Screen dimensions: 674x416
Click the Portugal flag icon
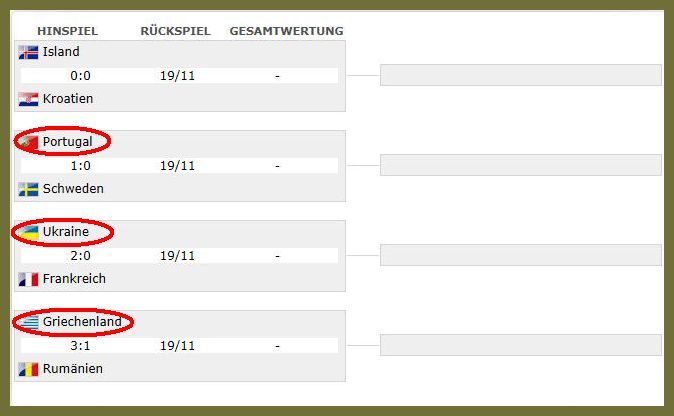tap(28, 142)
